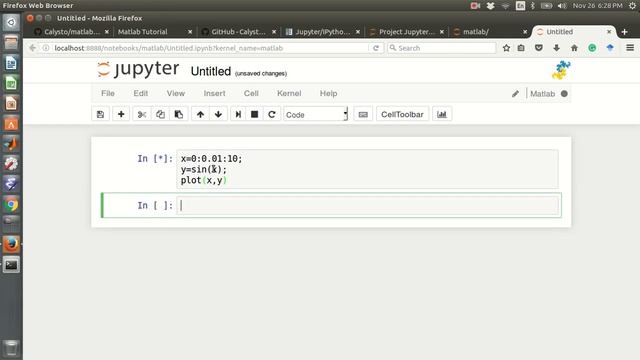Click the In [*] prompt label
Screen dimensions: 640x360
[155, 158]
